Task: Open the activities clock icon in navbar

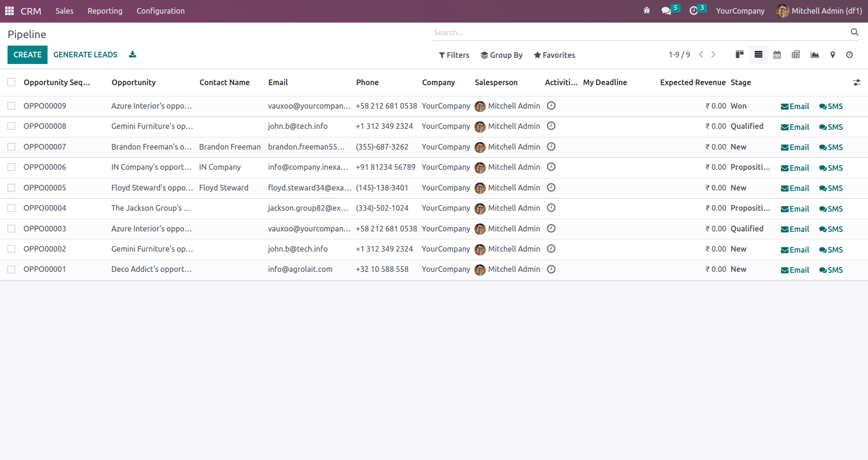Action: click(x=693, y=11)
